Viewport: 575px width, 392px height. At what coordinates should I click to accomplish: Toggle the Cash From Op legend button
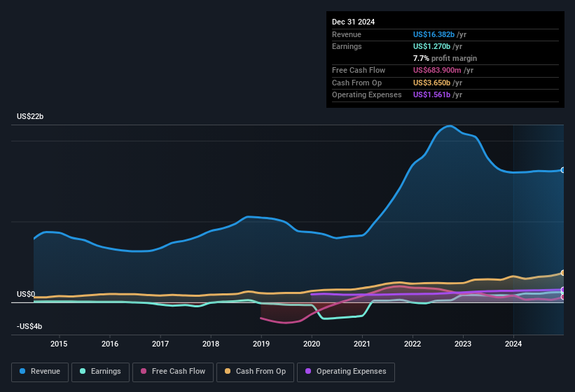click(255, 372)
